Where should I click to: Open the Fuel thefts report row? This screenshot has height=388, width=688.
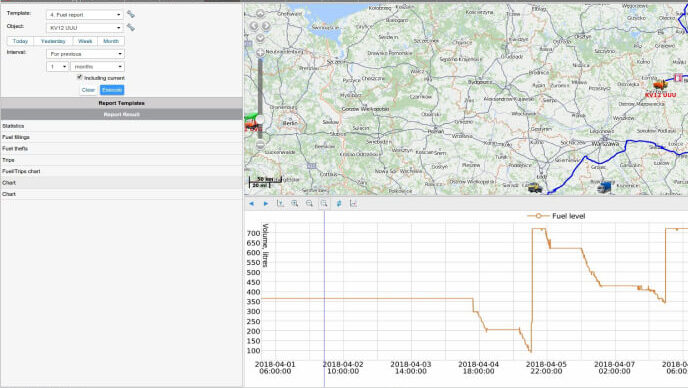pos(122,149)
